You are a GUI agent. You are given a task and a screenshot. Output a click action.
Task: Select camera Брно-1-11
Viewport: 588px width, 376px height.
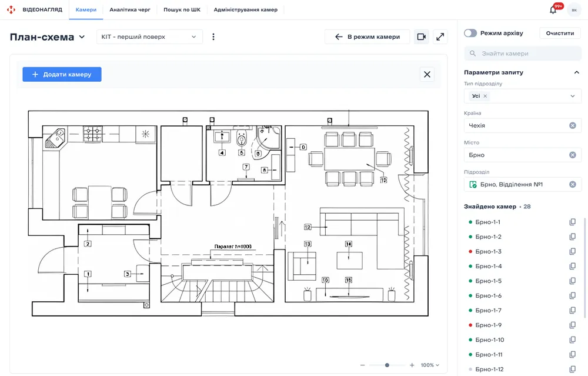pyautogui.click(x=489, y=354)
